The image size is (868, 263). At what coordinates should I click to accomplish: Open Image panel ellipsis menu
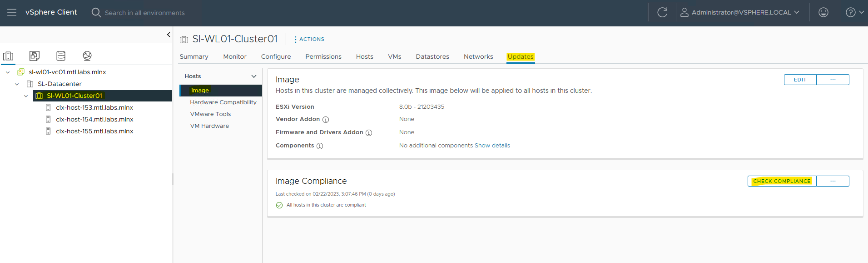(833, 80)
